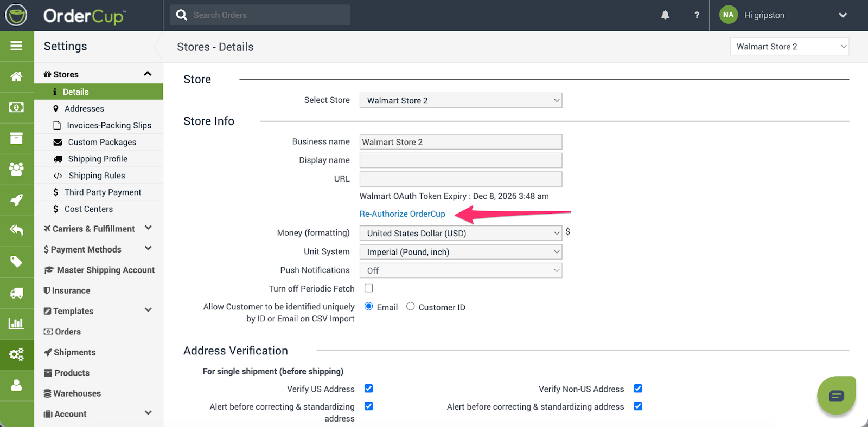868x427 pixels.
Task: Select Details under Stores
Action: [x=98, y=92]
